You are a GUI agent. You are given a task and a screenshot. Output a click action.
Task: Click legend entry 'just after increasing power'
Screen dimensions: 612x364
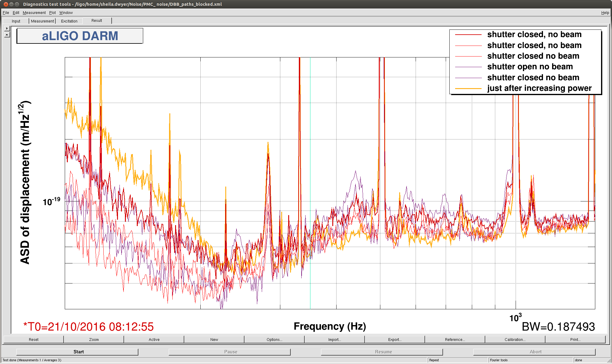[x=539, y=88]
